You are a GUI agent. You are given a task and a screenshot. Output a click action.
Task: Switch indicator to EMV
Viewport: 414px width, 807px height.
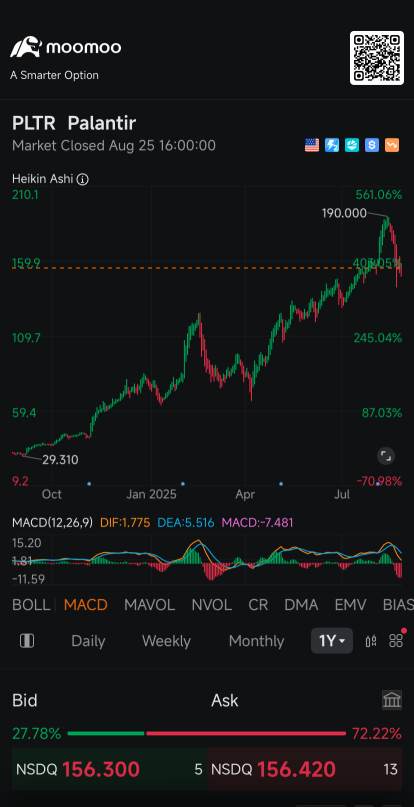click(x=350, y=605)
